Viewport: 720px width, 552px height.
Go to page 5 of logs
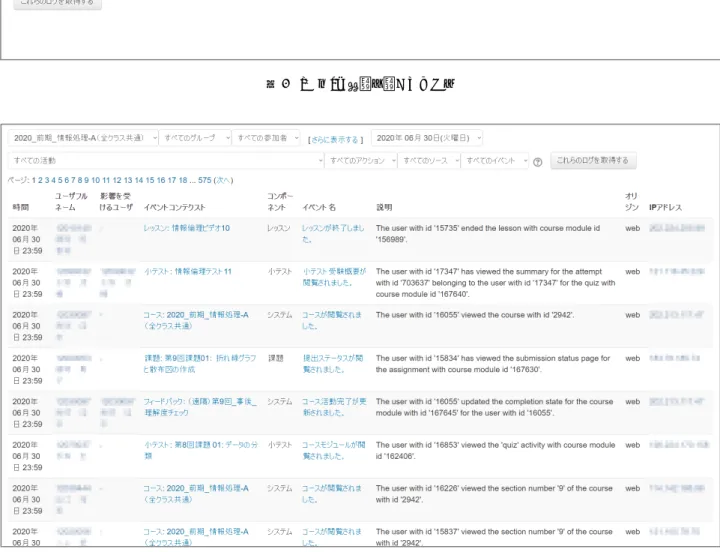coord(60,180)
